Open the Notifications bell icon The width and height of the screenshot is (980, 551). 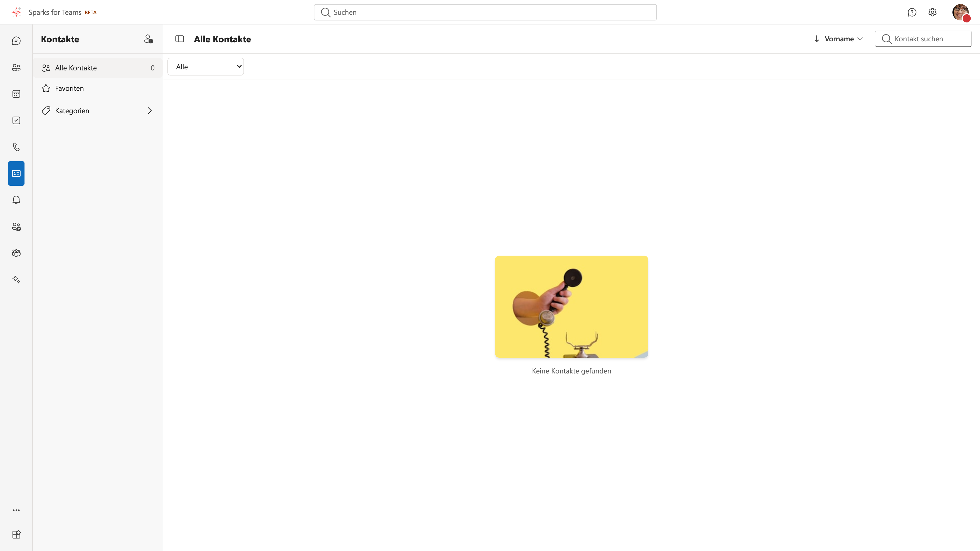pos(16,200)
